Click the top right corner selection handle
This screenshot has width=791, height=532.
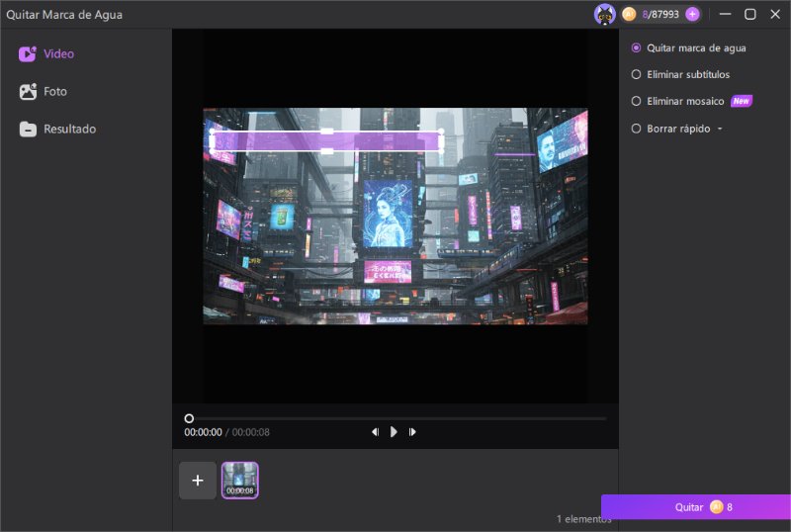point(441,132)
